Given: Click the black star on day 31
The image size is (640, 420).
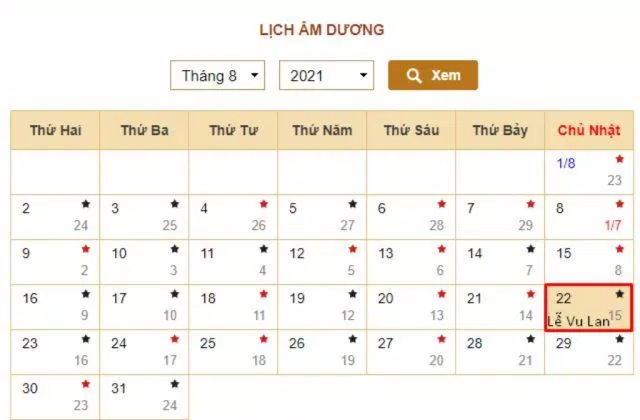Looking at the screenshot, I should [x=175, y=384].
